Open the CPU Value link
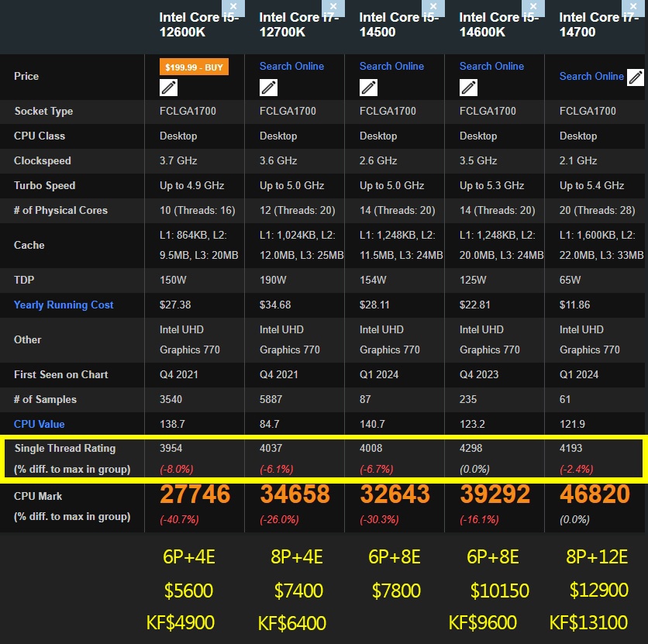This screenshot has height=644, width=648. 40,424
